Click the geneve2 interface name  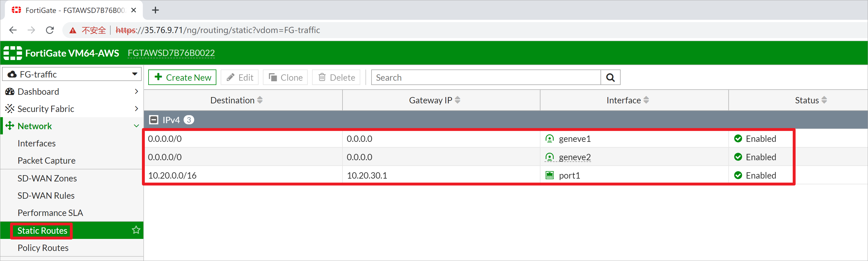pos(575,157)
